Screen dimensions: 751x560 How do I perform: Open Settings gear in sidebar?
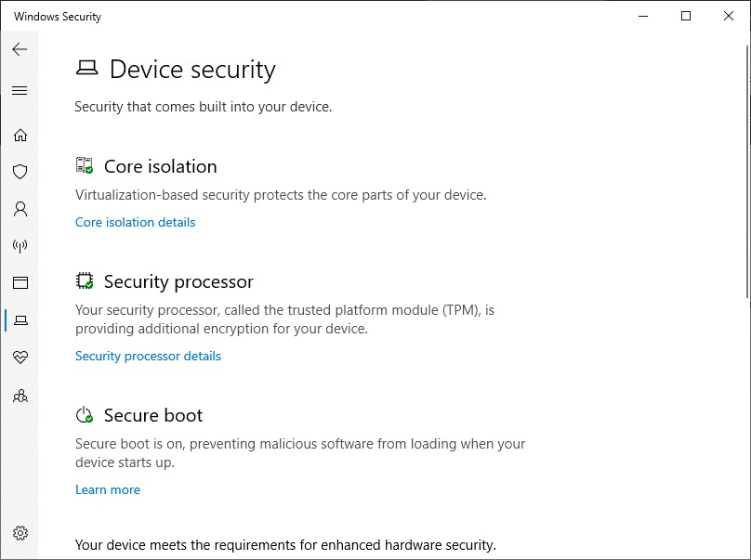point(20,533)
